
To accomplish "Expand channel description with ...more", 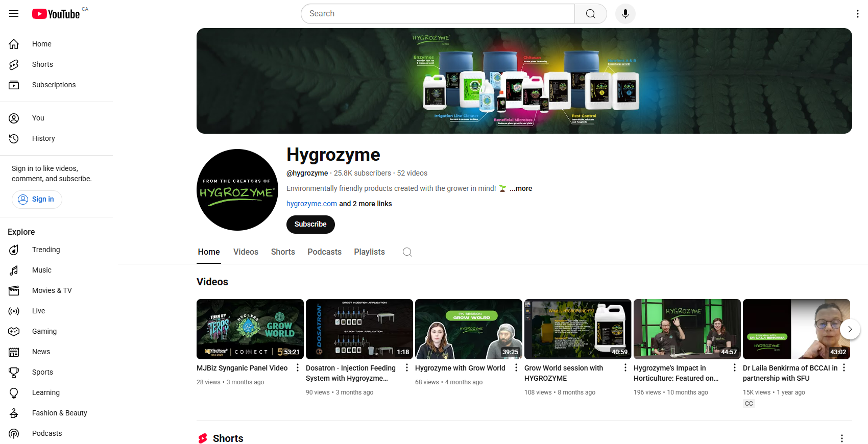I will pyautogui.click(x=521, y=188).
